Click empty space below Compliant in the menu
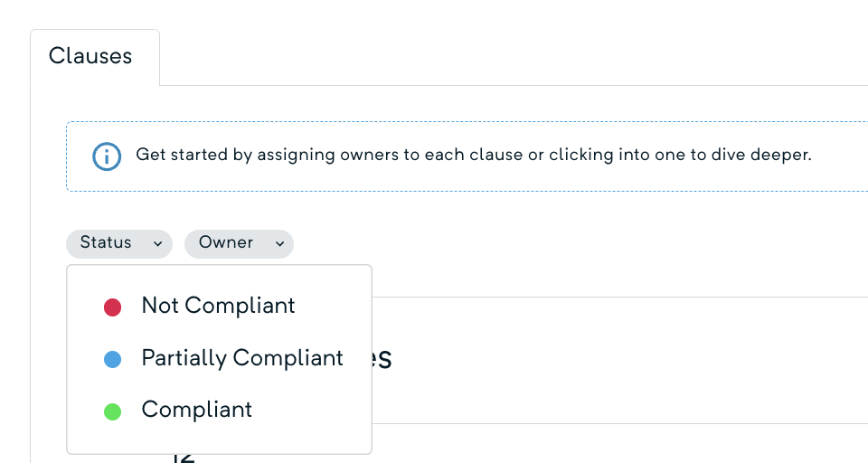Viewport: 868px width, 463px height. pos(219,439)
